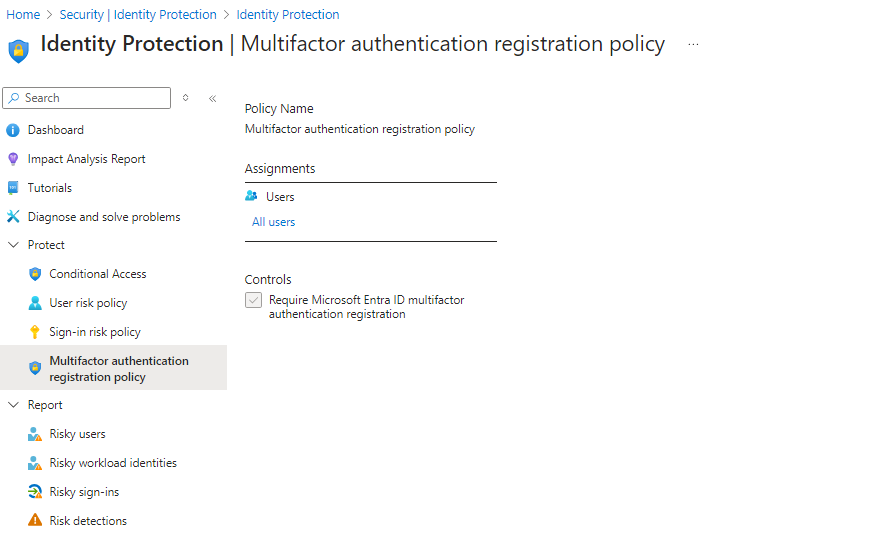The height and width of the screenshot is (536, 877).
Task: Click the policy name value text
Action: pos(360,129)
